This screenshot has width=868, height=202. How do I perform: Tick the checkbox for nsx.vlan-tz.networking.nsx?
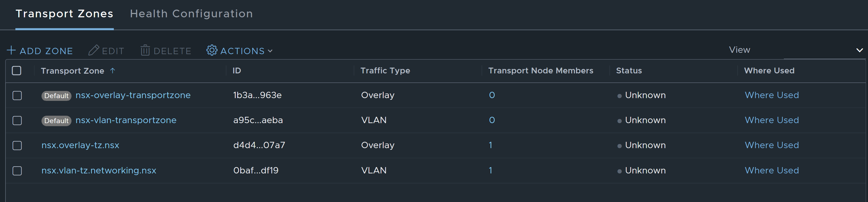pos(17,171)
